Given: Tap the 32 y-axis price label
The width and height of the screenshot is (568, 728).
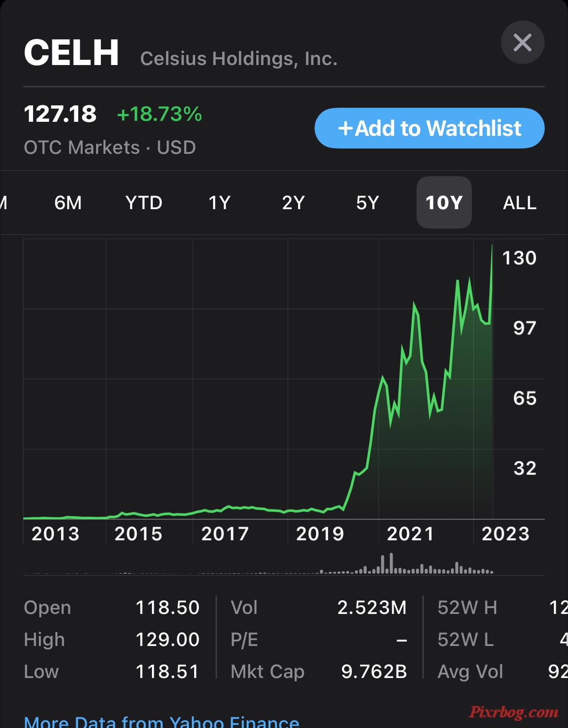Looking at the screenshot, I should 525,468.
